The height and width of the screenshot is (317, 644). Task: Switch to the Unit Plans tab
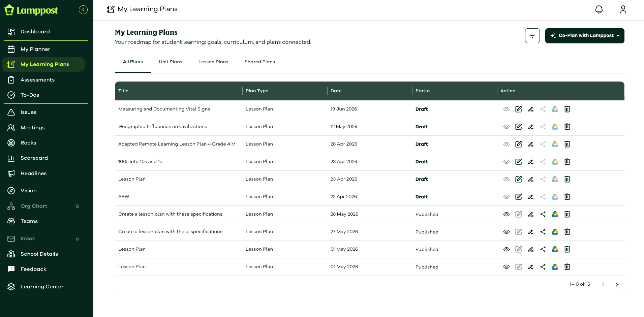click(171, 62)
